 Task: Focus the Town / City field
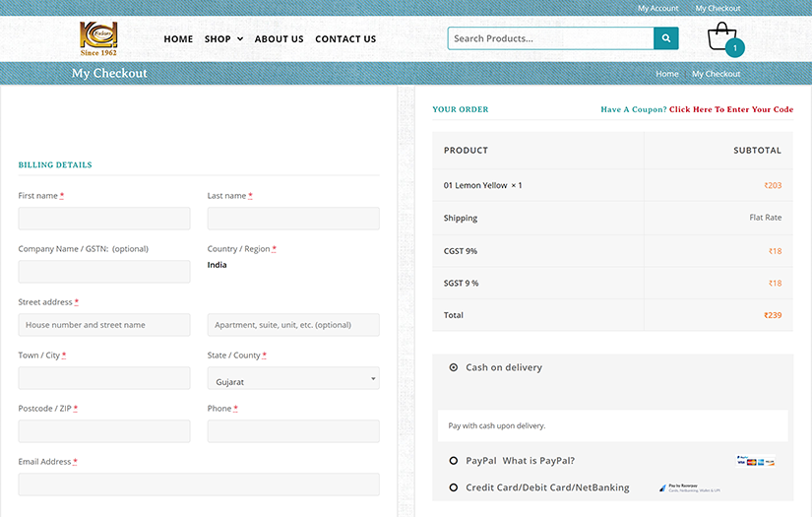104,378
